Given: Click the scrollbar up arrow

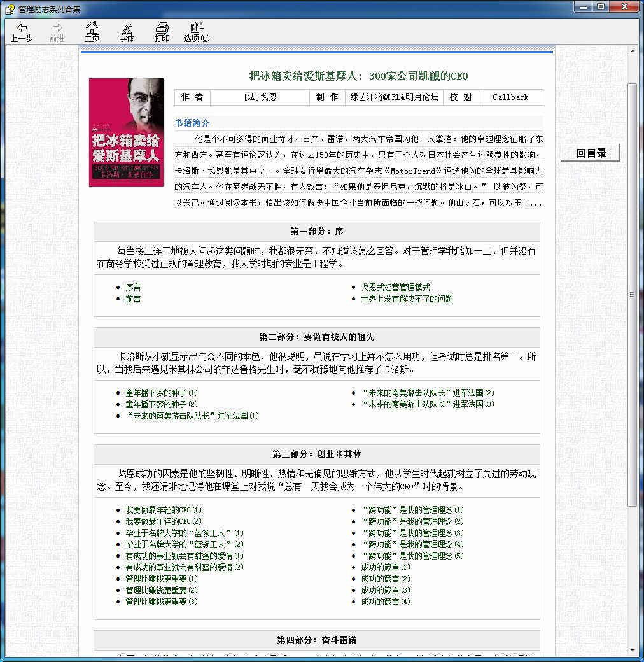Looking at the screenshot, I should [632, 51].
